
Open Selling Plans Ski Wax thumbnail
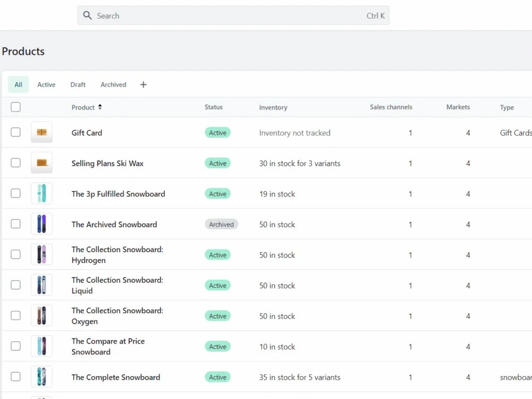(41, 163)
